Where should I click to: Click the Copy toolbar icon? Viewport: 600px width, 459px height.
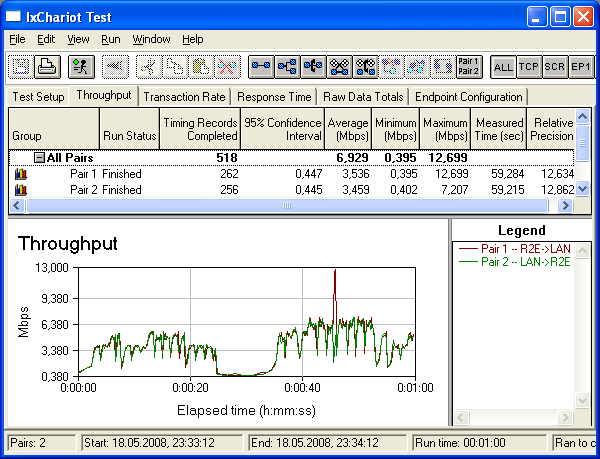175,67
